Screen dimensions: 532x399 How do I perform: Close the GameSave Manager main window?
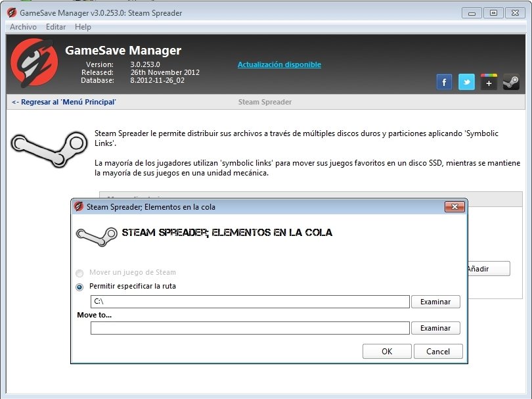coord(515,13)
